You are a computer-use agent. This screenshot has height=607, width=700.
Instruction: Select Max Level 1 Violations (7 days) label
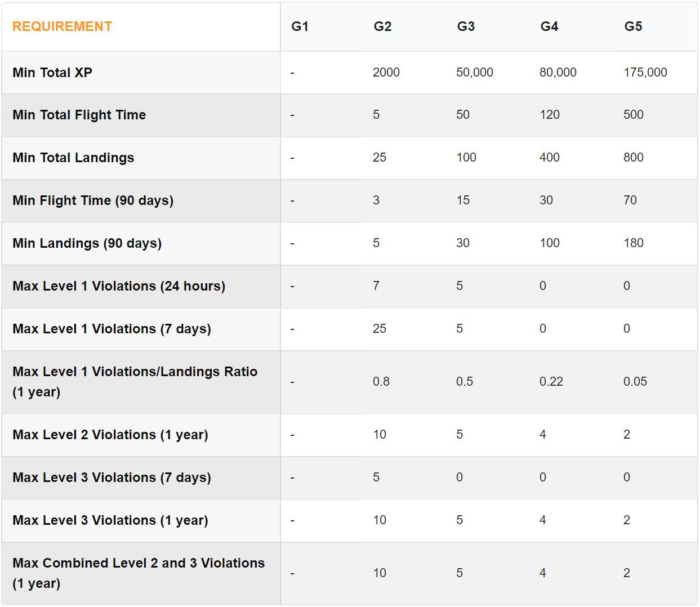click(x=112, y=329)
